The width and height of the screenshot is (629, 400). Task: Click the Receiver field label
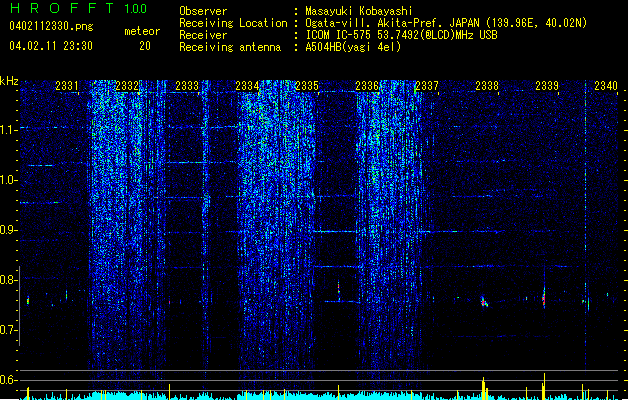(x=203, y=35)
